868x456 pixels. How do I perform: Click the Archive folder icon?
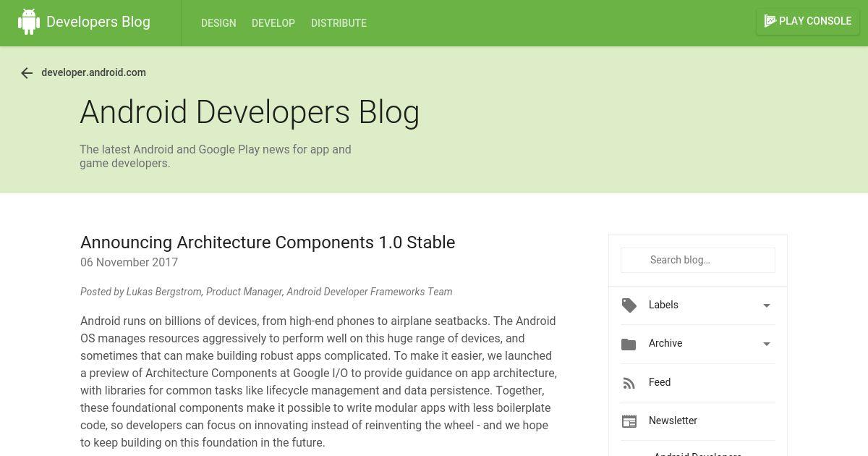coord(629,344)
